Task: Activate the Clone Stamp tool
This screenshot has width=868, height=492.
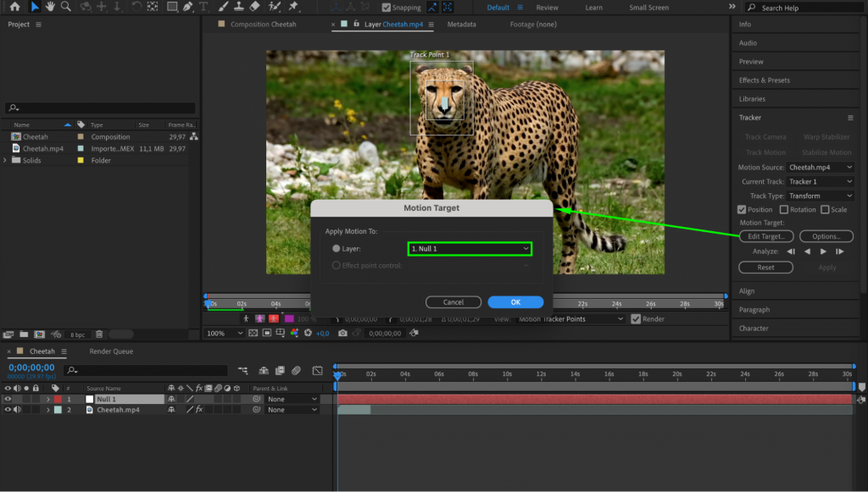Action: click(238, 8)
